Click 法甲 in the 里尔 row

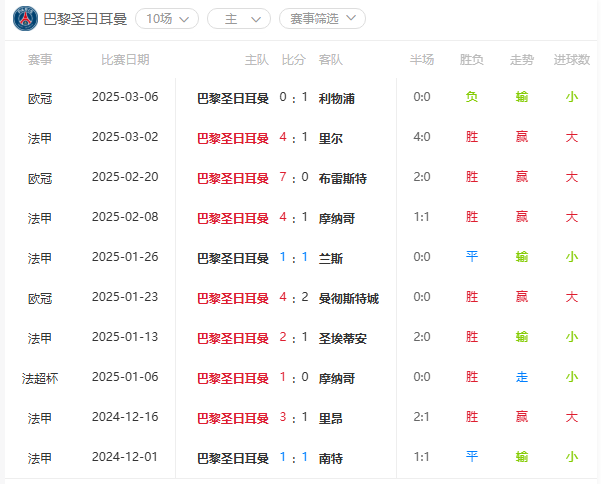click(40, 138)
